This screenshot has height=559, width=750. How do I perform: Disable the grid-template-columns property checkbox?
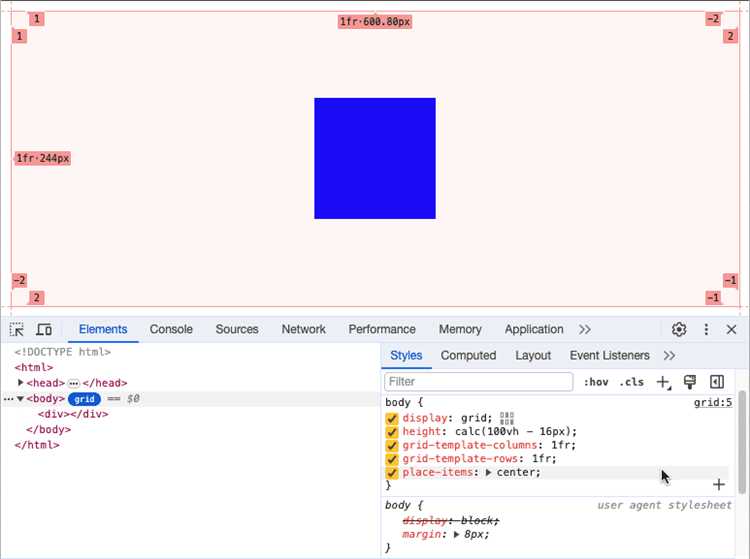[392, 445]
